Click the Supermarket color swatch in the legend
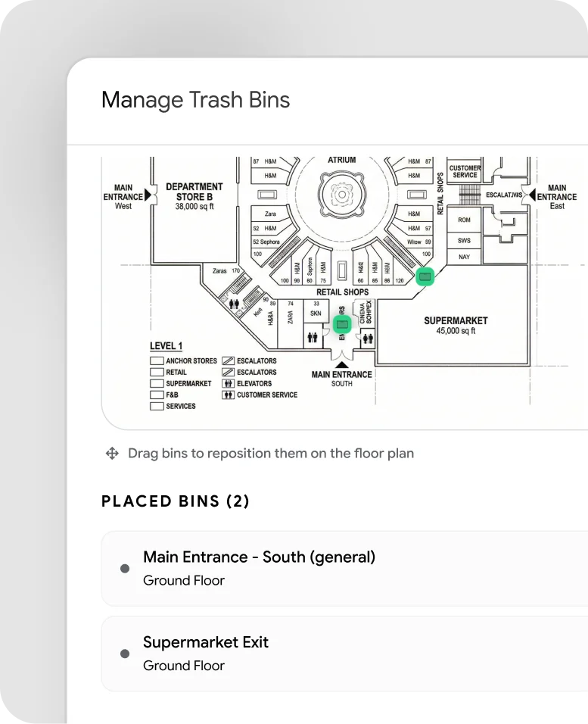 [x=156, y=383]
